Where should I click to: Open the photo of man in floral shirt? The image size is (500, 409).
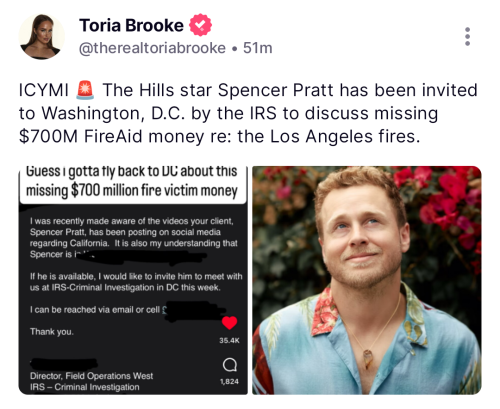pos(367,280)
